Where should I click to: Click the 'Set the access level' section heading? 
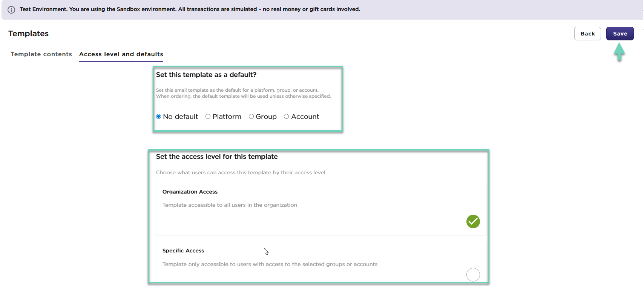click(216, 157)
